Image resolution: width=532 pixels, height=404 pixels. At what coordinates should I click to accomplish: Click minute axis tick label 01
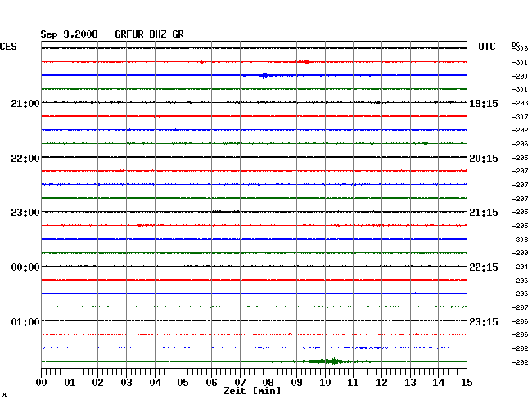70,383
